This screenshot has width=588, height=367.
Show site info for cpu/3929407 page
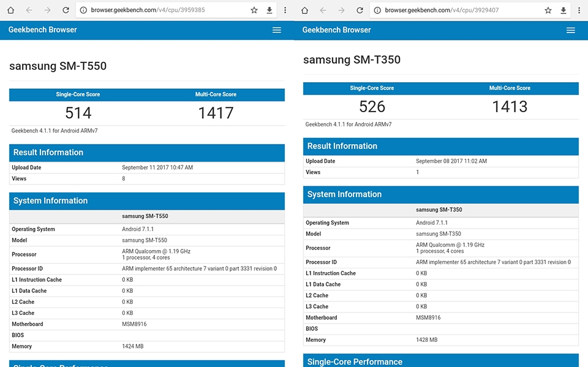[378, 10]
